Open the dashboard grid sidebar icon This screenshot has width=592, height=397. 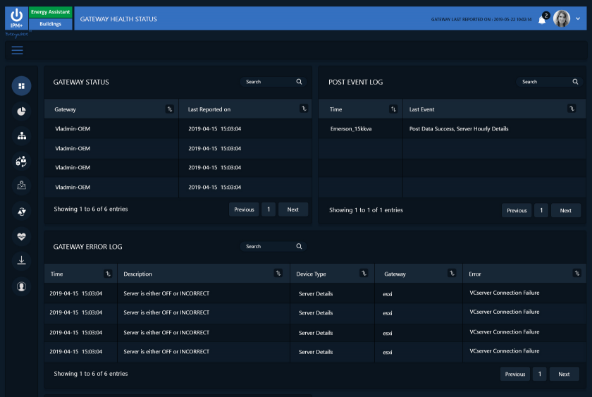(22, 86)
